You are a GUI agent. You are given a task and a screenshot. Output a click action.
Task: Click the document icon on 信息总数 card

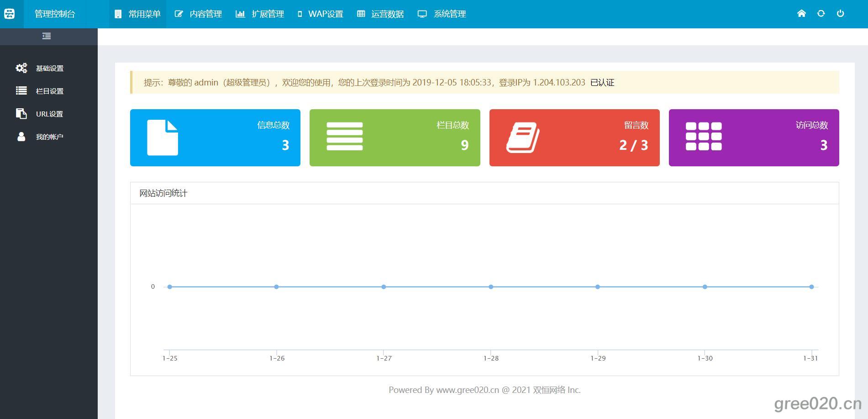click(163, 138)
